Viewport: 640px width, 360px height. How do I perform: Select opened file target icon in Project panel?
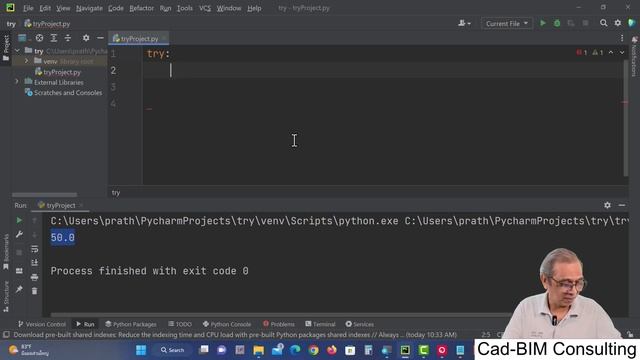click(x=39, y=38)
